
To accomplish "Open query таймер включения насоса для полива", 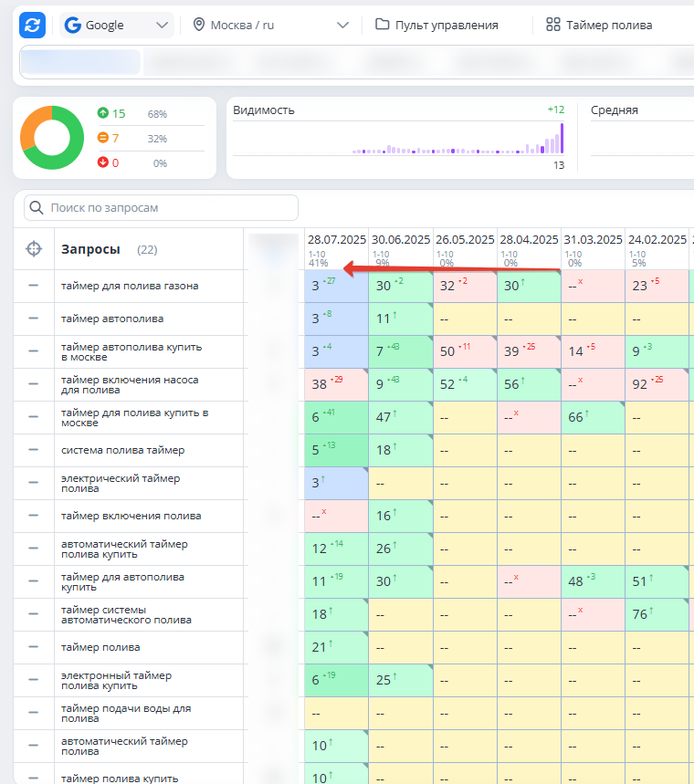I will click(130, 384).
